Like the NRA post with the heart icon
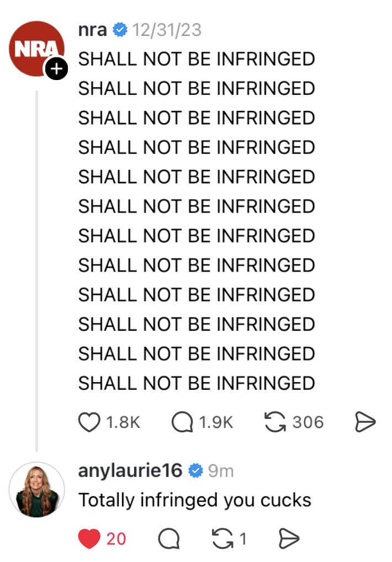 tap(88, 422)
